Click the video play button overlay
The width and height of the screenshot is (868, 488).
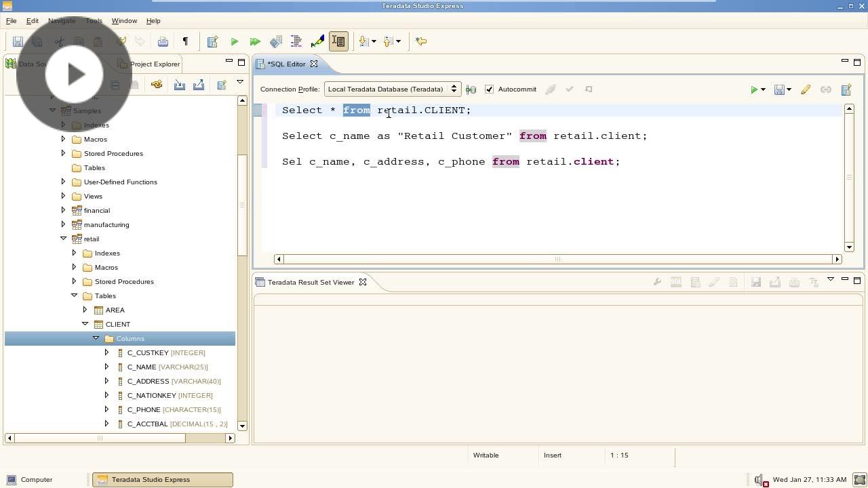click(x=74, y=74)
